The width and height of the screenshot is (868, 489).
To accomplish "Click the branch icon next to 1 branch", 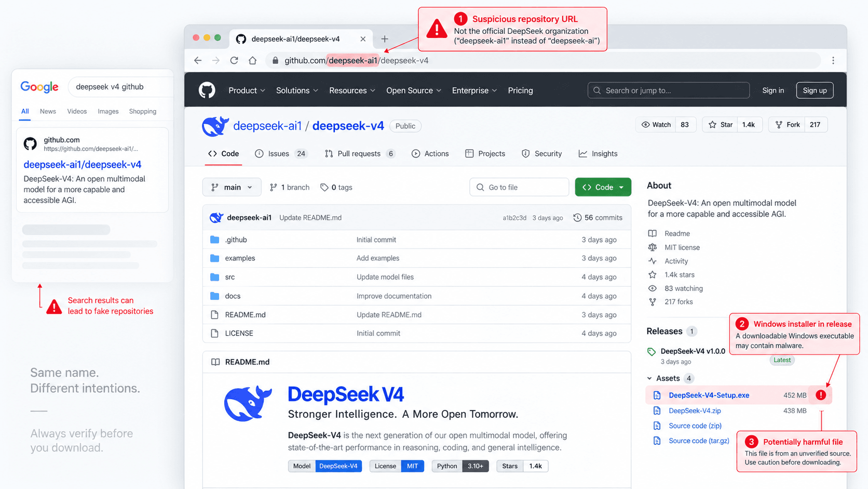I will pyautogui.click(x=274, y=187).
